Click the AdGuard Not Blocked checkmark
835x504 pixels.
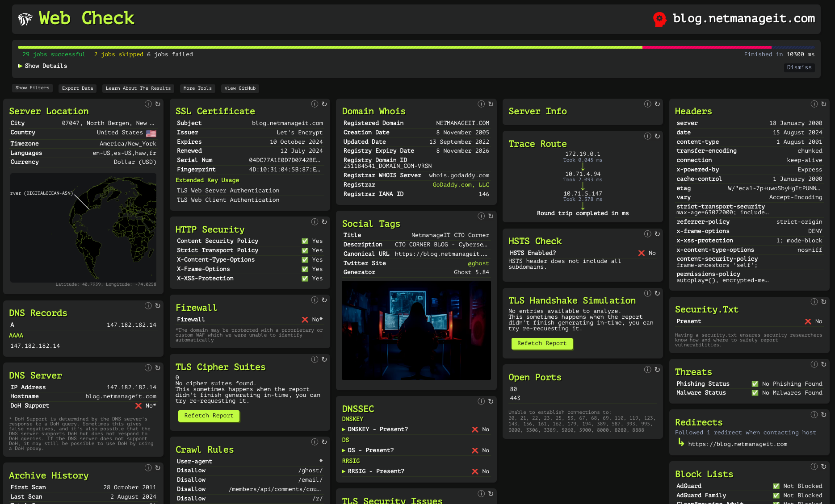tap(776, 486)
